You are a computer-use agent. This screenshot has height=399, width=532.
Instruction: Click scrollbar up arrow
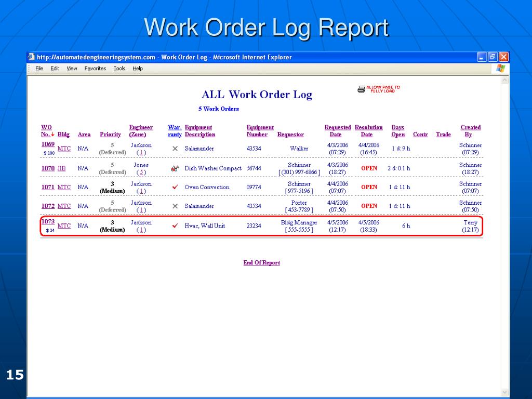[x=504, y=81]
